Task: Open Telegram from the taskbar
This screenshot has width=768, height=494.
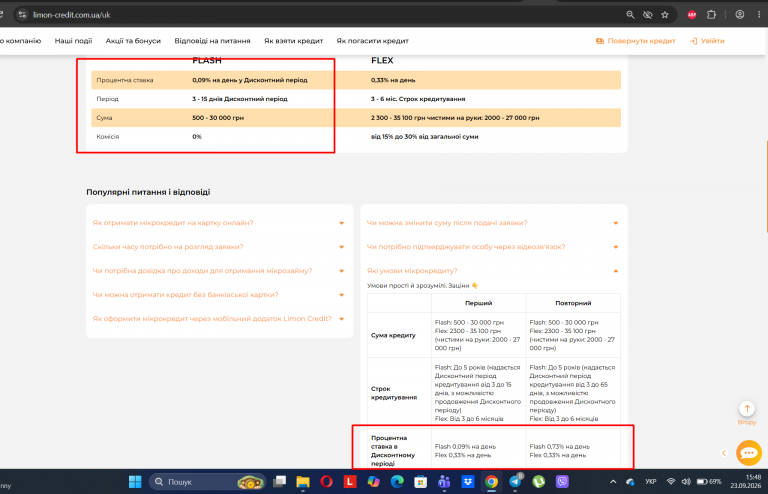Action: click(x=515, y=482)
